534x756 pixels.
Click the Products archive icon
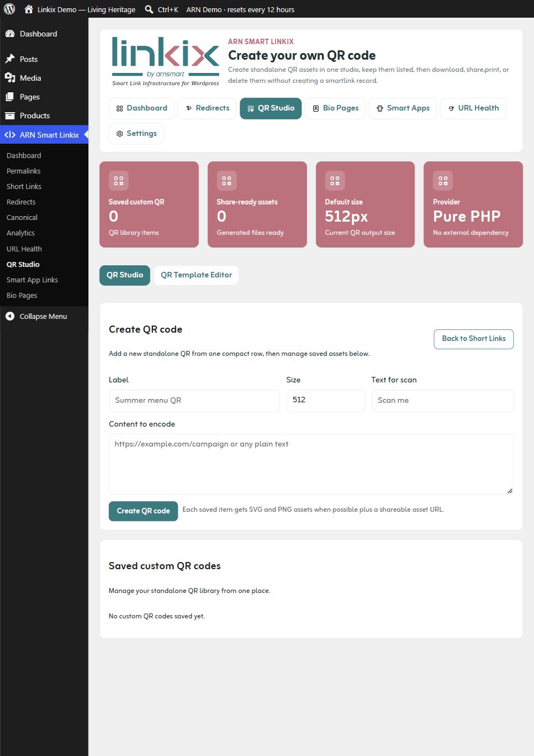point(10,116)
